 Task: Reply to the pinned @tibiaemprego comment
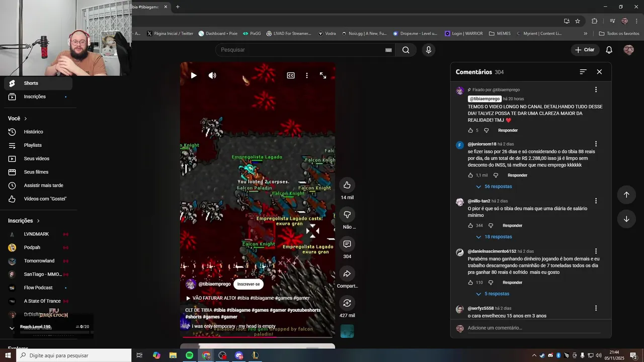click(x=508, y=130)
